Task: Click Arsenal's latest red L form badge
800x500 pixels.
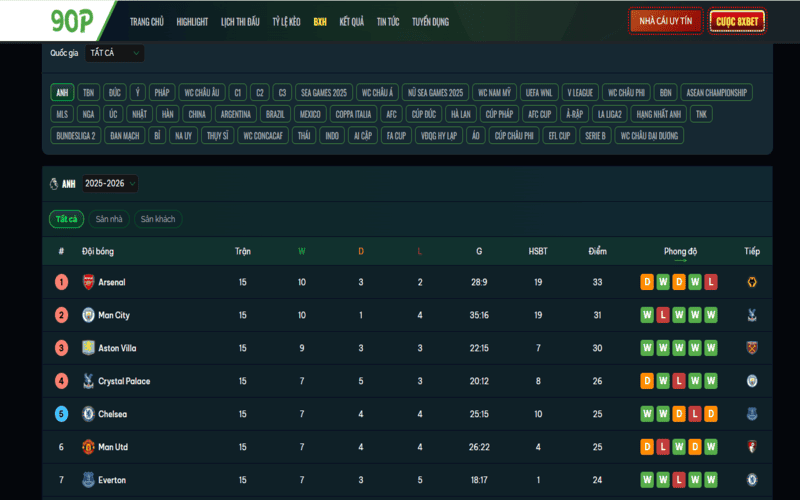Action: click(x=711, y=282)
